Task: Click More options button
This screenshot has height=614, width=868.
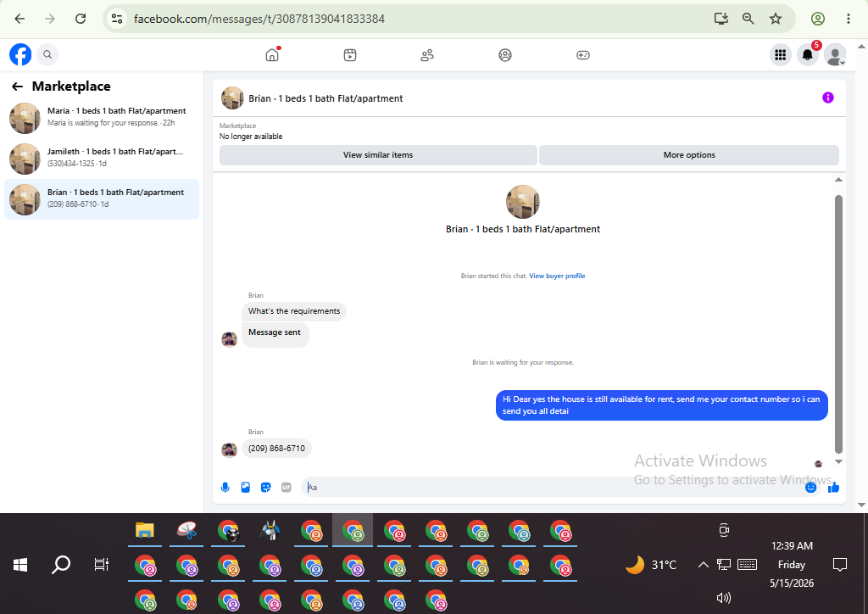Action: coord(689,155)
